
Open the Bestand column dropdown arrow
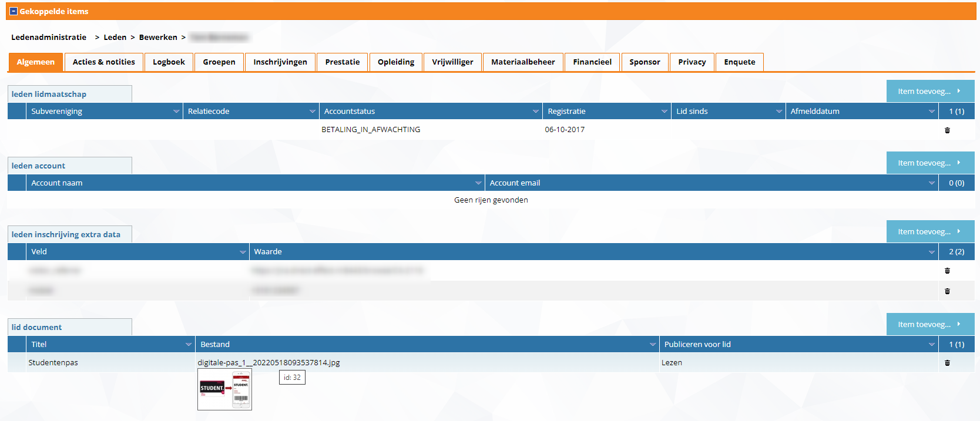(652, 345)
